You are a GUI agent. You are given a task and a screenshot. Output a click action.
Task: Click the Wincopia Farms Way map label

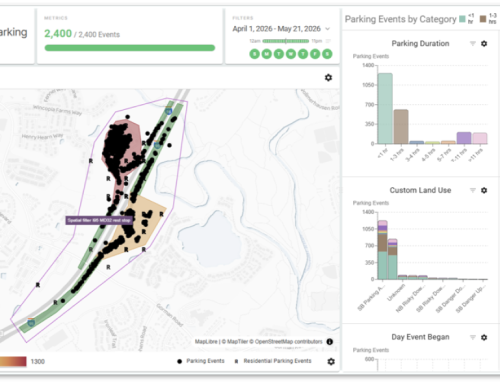pos(57,110)
